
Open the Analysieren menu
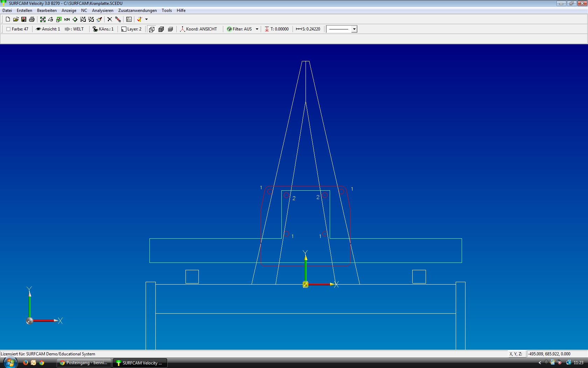click(x=103, y=11)
